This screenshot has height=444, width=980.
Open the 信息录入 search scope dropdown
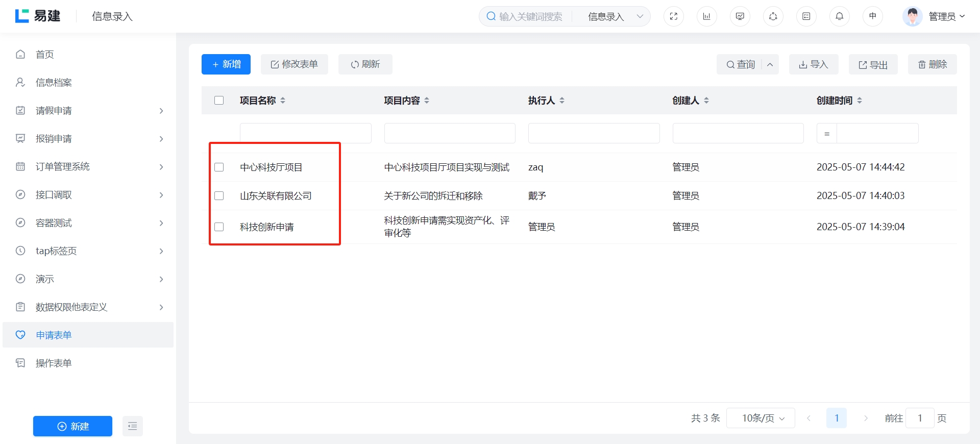pos(615,16)
